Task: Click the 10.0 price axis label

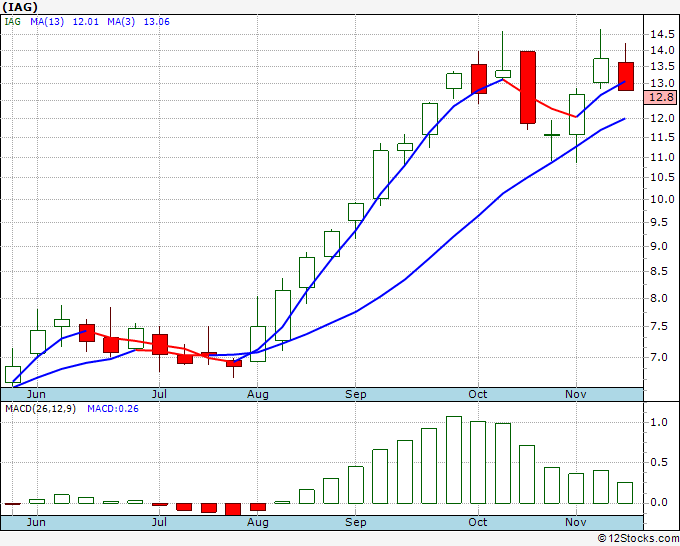Action: click(x=662, y=199)
